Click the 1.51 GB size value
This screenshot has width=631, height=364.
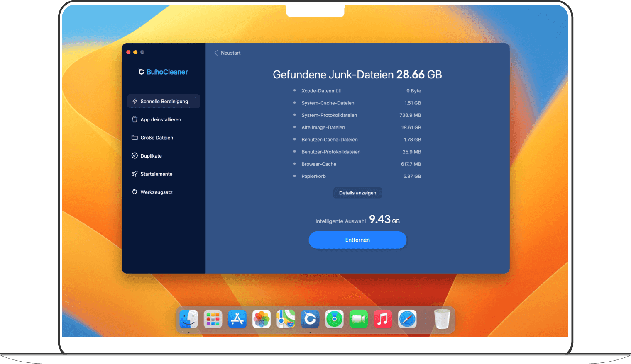tap(413, 103)
